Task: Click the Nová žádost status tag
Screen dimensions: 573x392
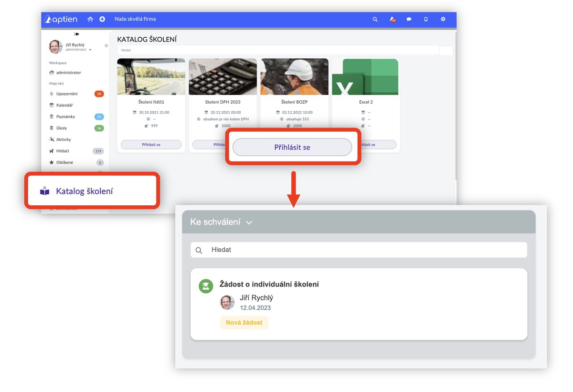Action: (244, 322)
